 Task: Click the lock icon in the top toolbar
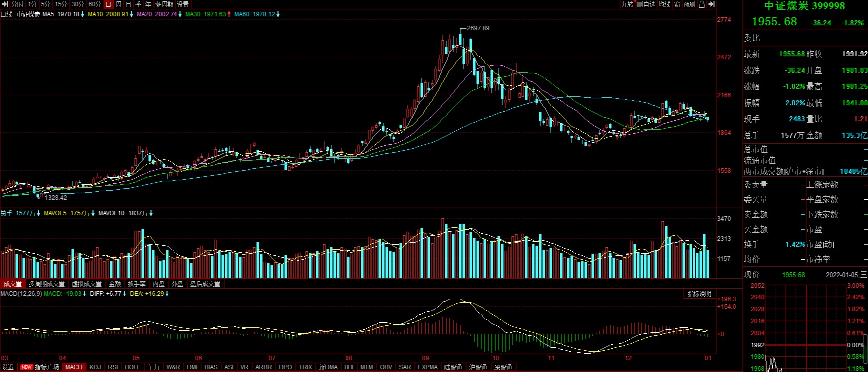(701, 4)
